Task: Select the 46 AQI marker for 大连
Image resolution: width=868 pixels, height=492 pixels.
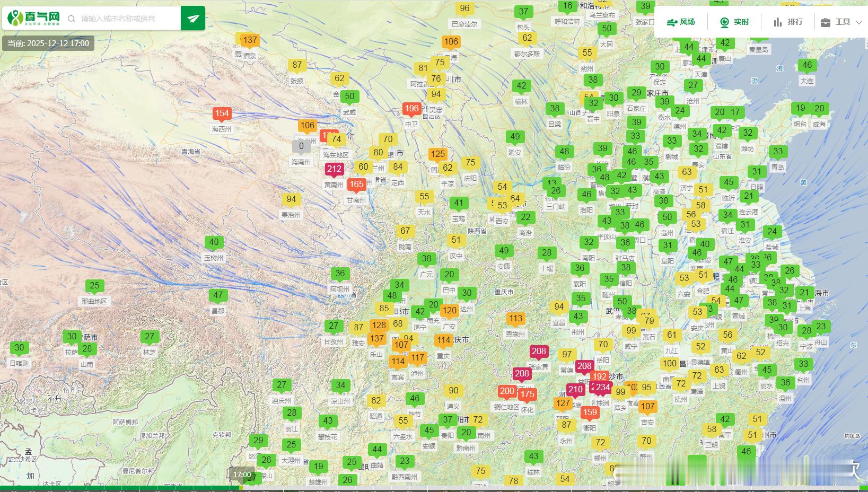Action: 807,66
